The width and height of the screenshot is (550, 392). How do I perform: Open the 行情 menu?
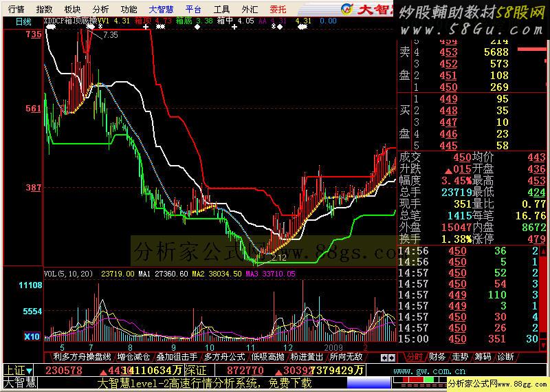tap(16, 9)
